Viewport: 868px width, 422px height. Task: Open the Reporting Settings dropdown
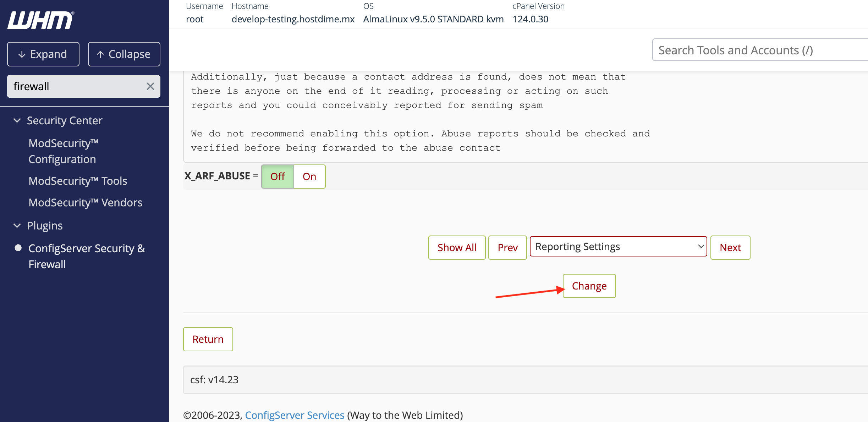618,247
